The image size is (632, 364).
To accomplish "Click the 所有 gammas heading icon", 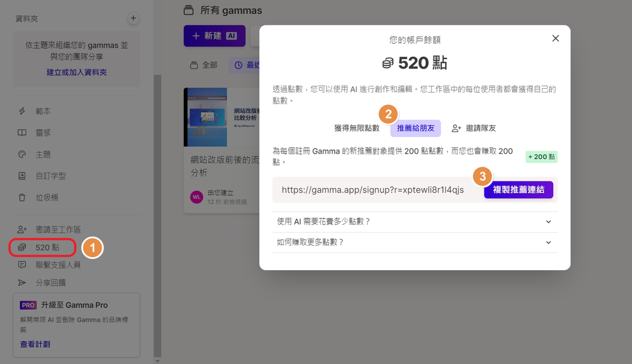I will coord(189,10).
